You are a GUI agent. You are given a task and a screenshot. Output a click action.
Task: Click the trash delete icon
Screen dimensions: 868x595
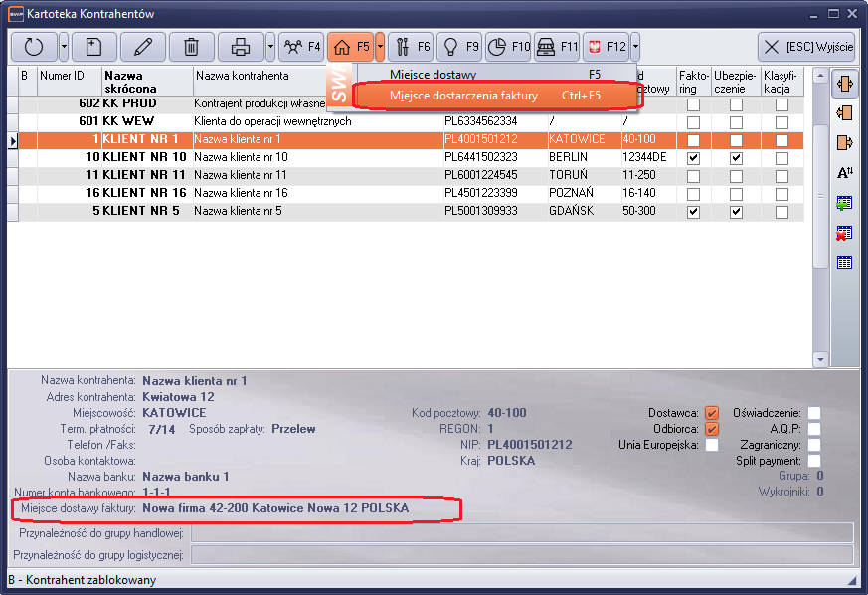[x=192, y=47]
